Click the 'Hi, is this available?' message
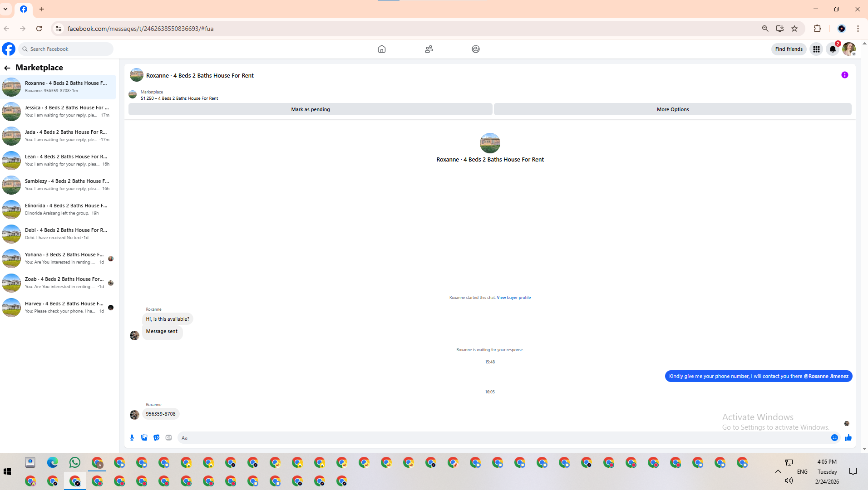868x490 pixels. (x=168, y=319)
